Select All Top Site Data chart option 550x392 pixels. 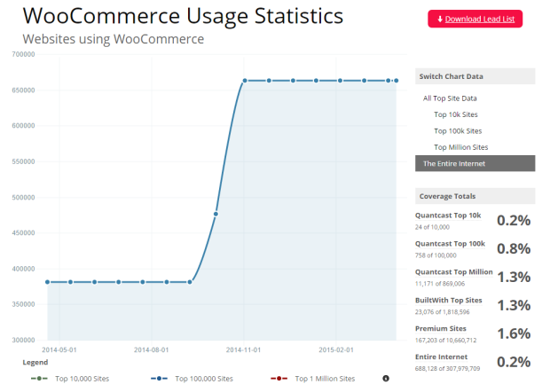pos(450,98)
